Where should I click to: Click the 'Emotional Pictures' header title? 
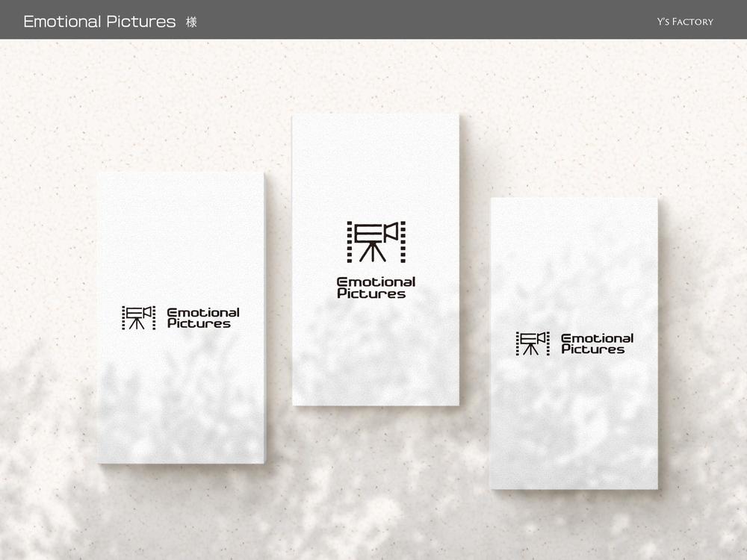click(99, 22)
